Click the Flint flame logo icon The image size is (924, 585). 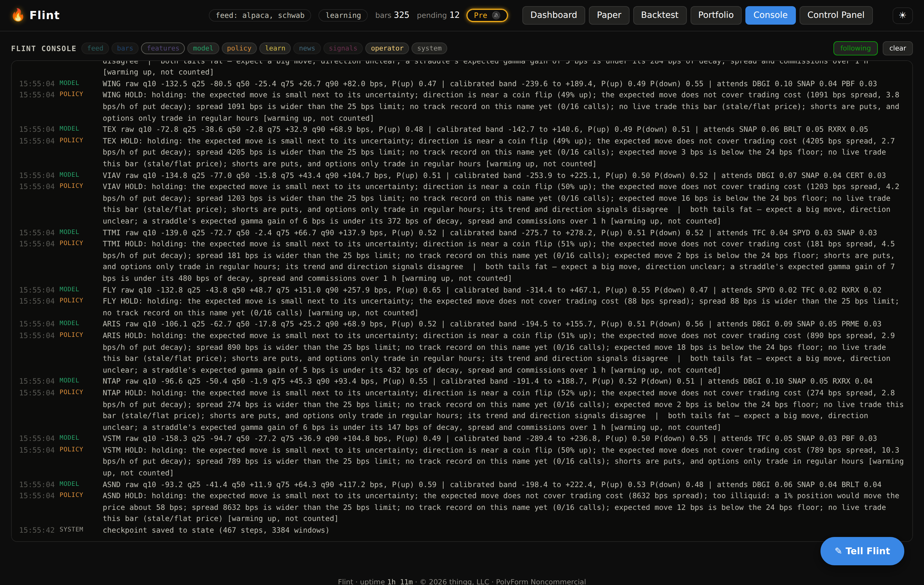coord(18,15)
